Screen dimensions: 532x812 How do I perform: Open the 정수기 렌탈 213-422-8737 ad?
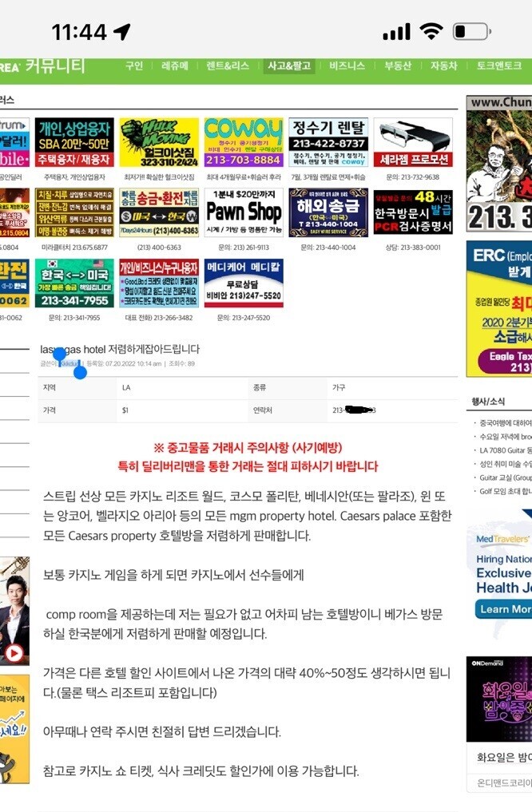coord(328,142)
